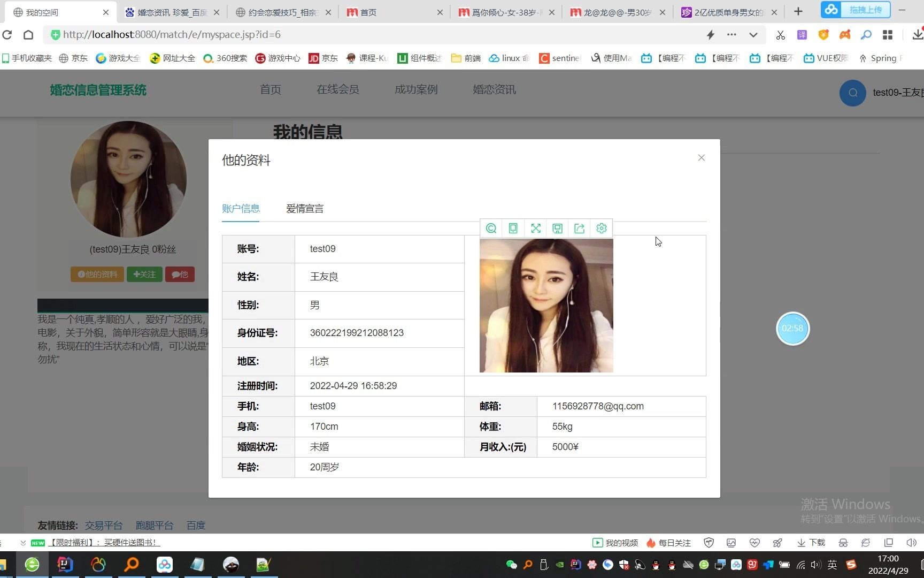Viewport: 924px width, 578px height.
Task: Open 婚恋资讯 navigation item
Action: click(x=494, y=89)
